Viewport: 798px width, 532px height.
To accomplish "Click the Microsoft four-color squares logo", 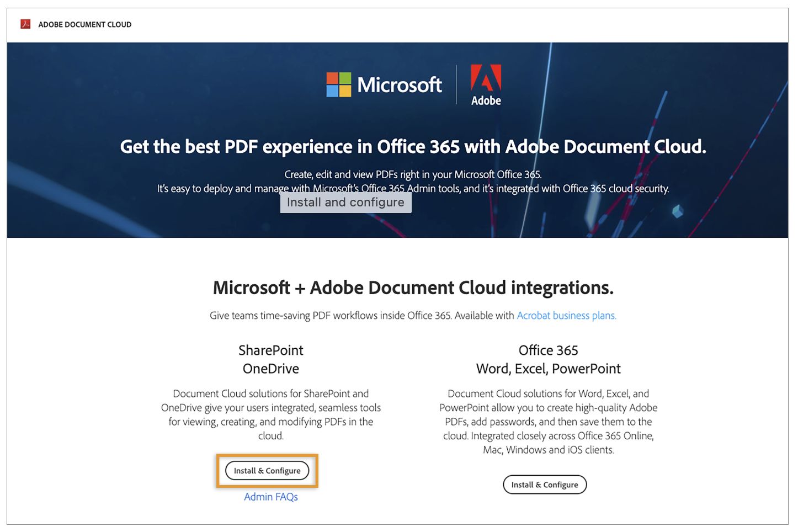I will [x=338, y=84].
